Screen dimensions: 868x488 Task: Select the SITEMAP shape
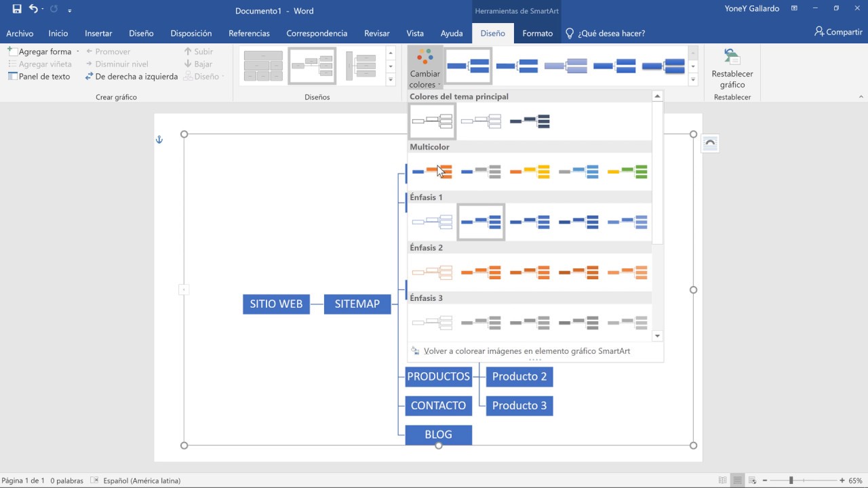[x=357, y=304]
